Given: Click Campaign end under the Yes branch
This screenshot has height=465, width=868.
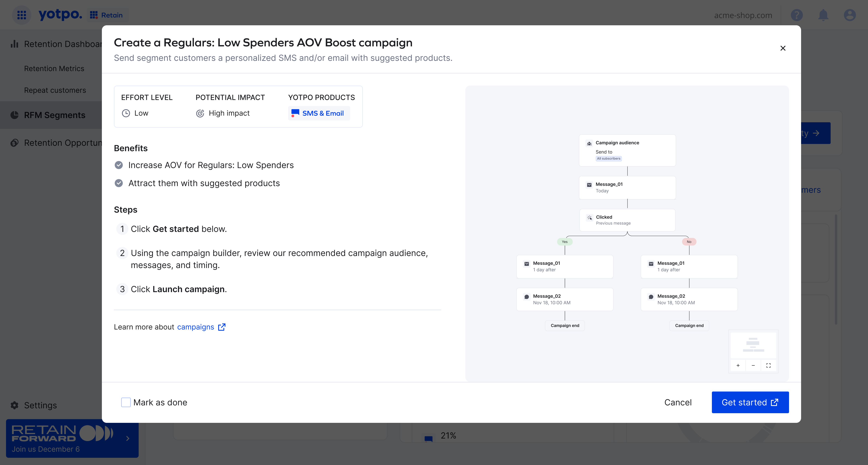Looking at the screenshot, I should click(565, 326).
